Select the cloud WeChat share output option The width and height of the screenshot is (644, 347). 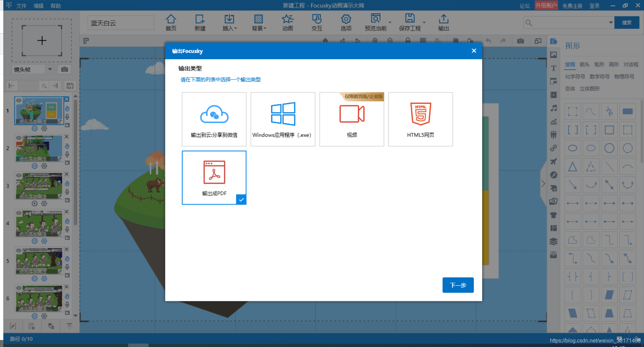point(214,119)
